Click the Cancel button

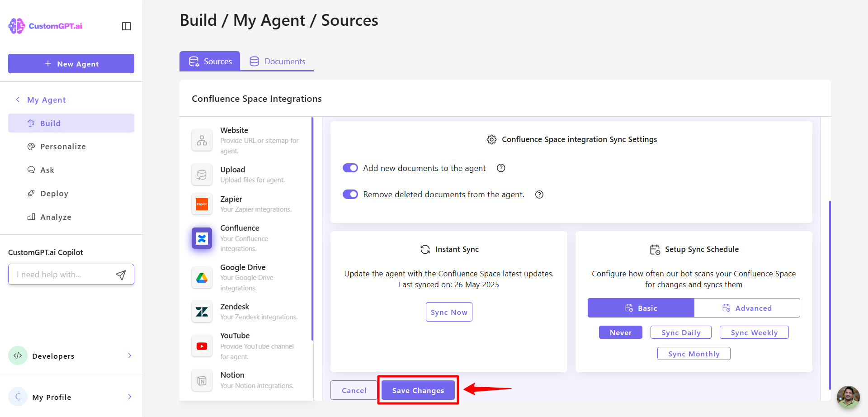[x=354, y=390]
